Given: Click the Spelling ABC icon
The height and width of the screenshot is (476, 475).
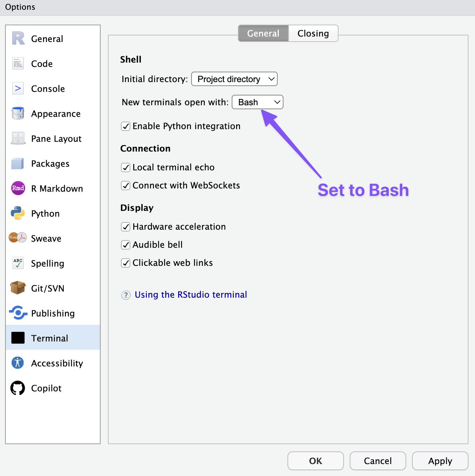Looking at the screenshot, I should [17, 263].
